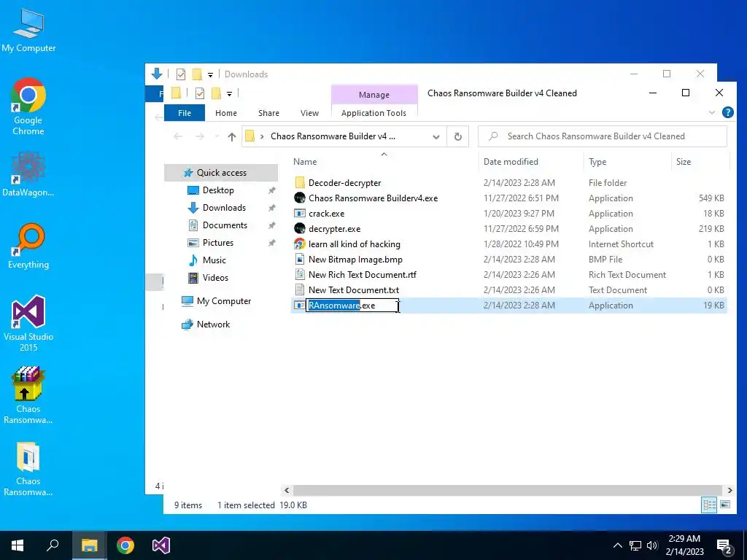Click the Manage contextual tab
747x560 pixels.
(374, 95)
